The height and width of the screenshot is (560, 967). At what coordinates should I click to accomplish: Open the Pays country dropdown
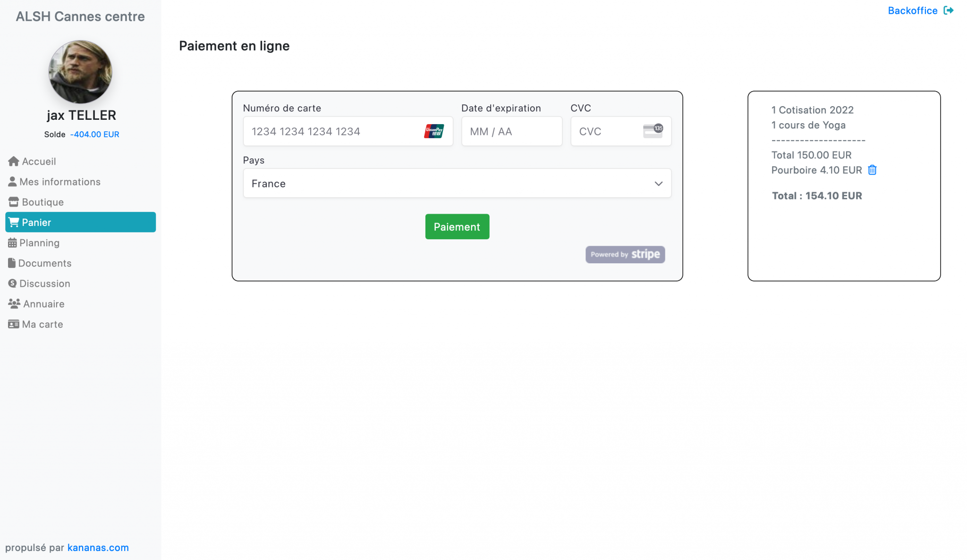pyautogui.click(x=456, y=183)
